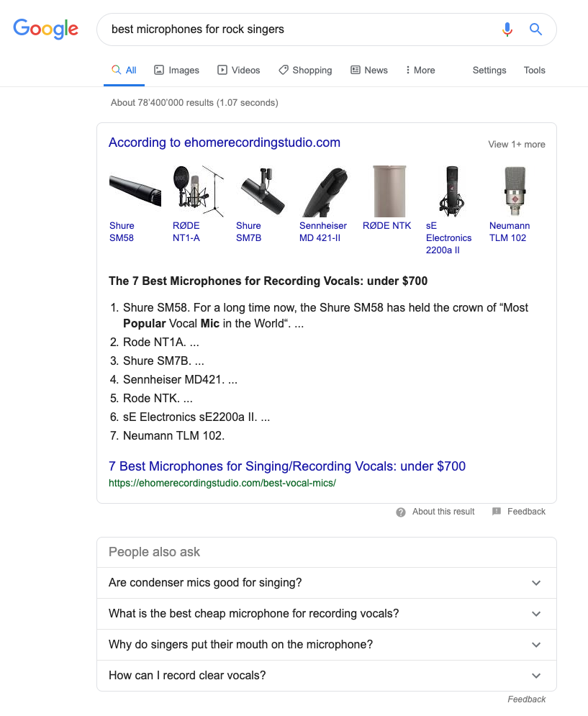The image size is (588, 716).
Task: Select the Shure SM58 microphone image
Action: click(x=135, y=191)
